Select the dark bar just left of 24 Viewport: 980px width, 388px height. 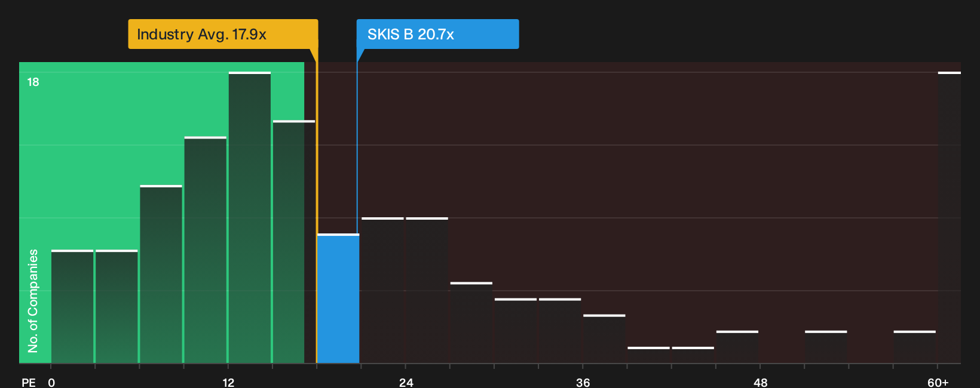pos(382,290)
